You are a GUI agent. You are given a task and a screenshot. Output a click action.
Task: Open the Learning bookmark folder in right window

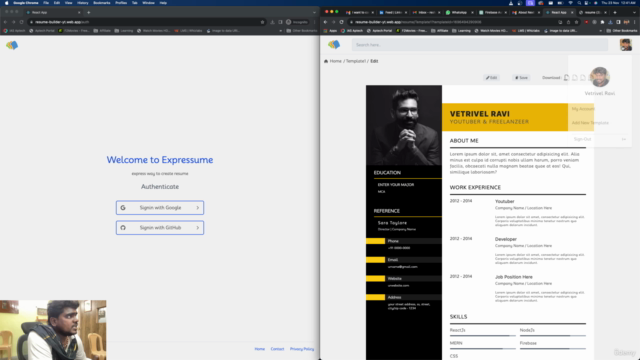point(461,31)
